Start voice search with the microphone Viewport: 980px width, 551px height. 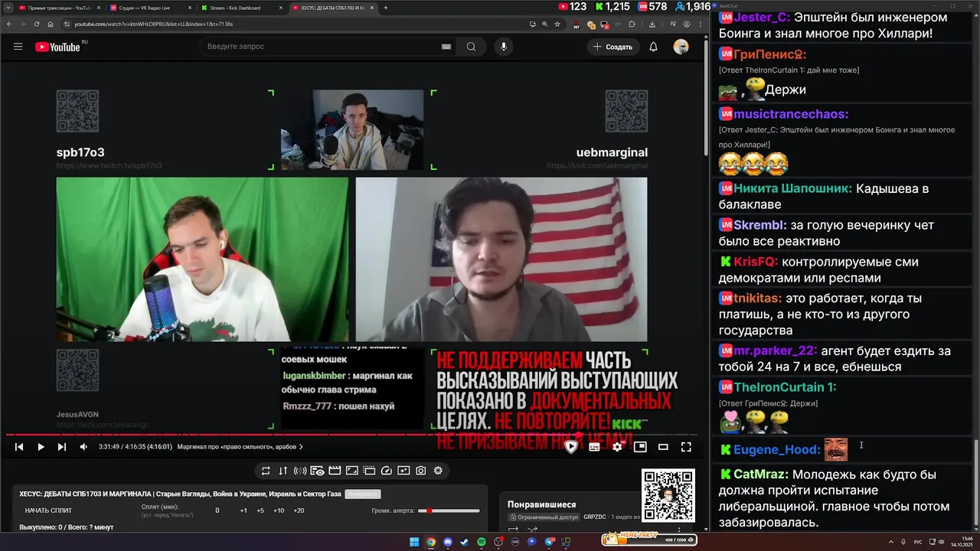coord(503,47)
